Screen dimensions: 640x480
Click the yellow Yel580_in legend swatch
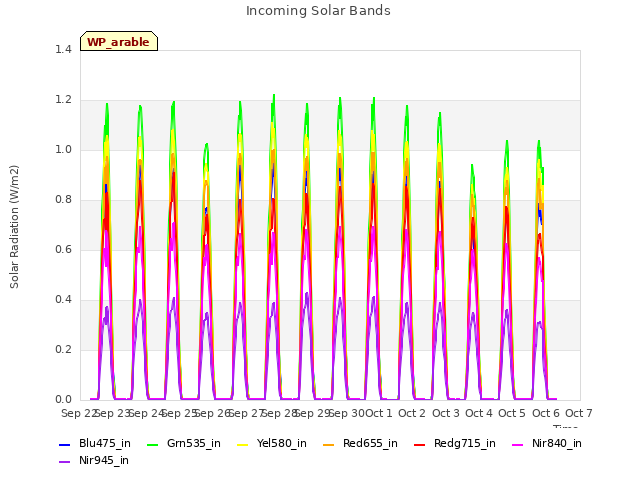point(242,444)
